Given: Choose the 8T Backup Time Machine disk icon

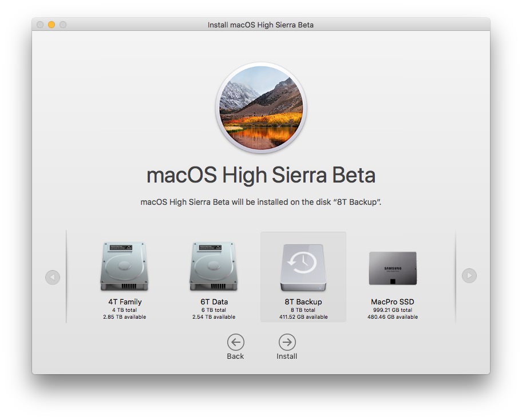Looking at the screenshot, I should (x=303, y=268).
